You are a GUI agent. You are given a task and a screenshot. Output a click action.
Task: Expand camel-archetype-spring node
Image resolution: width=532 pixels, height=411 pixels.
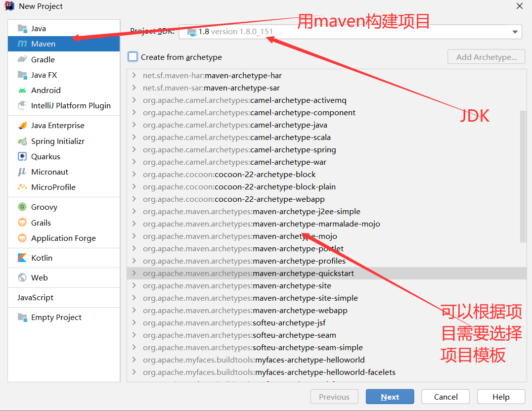click(x=134, y=150)
